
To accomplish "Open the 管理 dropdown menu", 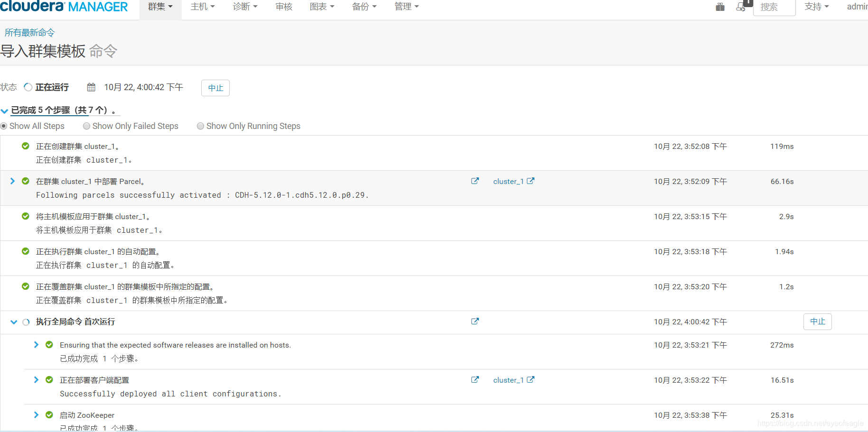I will 407,7.
